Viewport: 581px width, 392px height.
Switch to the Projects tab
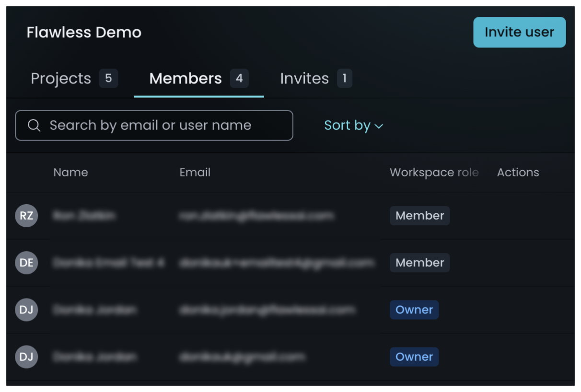(x=74, y=79)
